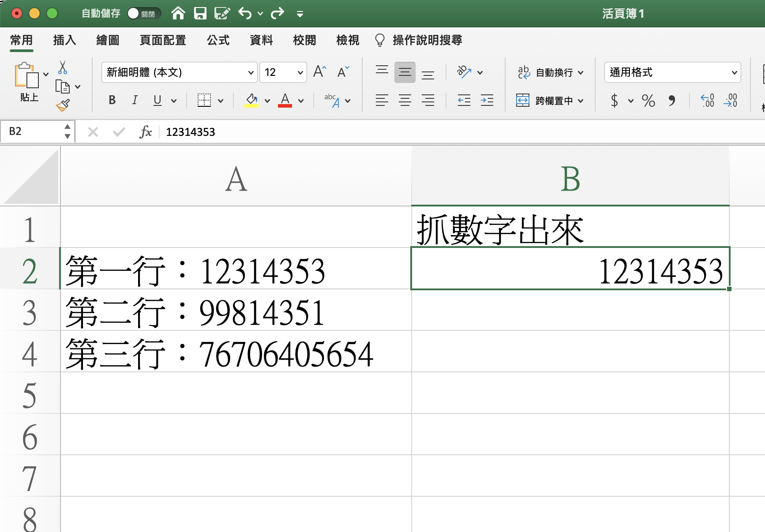Click the B2 Name Box

coord(37,131)
